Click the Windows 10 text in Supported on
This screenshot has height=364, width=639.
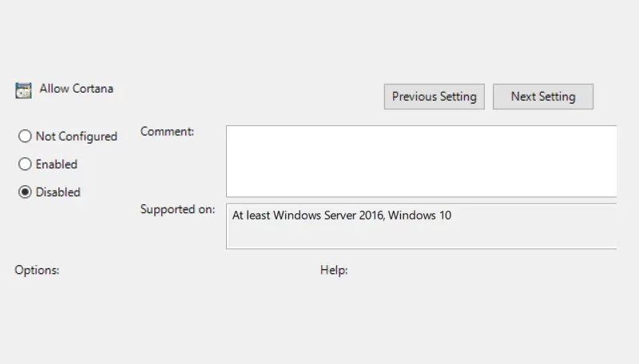click(x=420, y=216)
